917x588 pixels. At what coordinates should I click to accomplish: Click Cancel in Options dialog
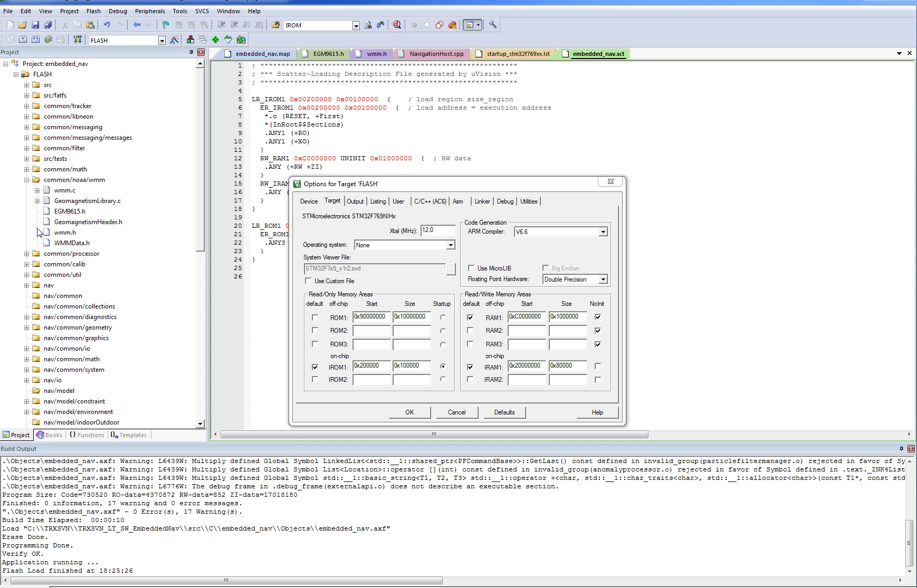coord(457,412)
